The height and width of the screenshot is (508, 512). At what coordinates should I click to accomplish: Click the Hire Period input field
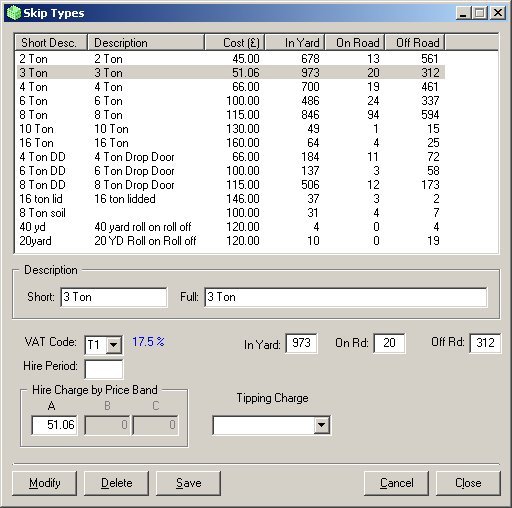click(104, 369)
